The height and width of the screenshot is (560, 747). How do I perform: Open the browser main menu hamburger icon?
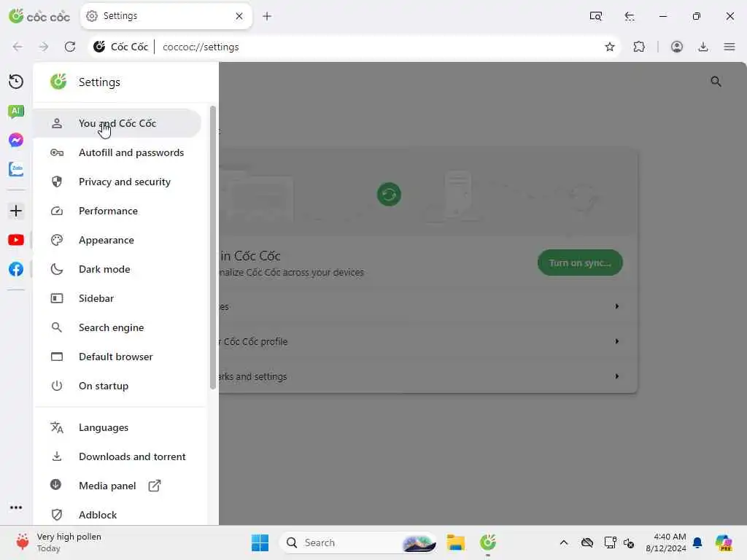729,47
